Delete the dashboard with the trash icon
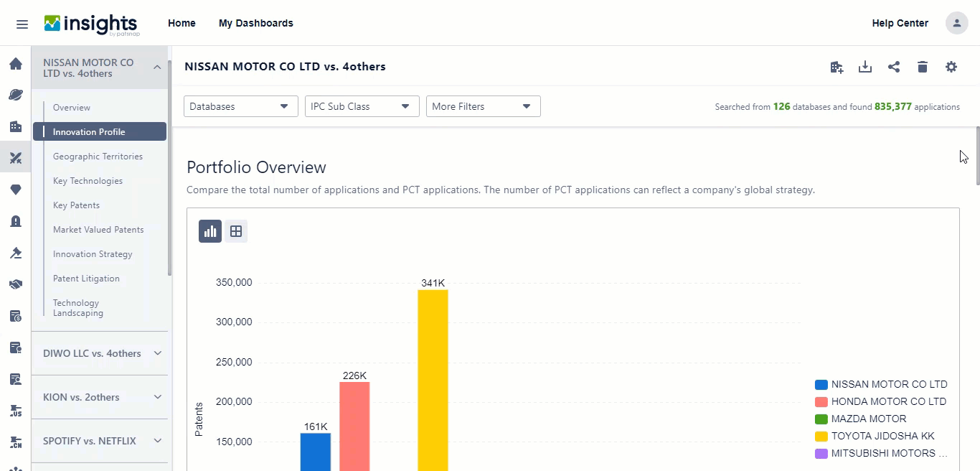980x471 pixels. coord(923,66)
